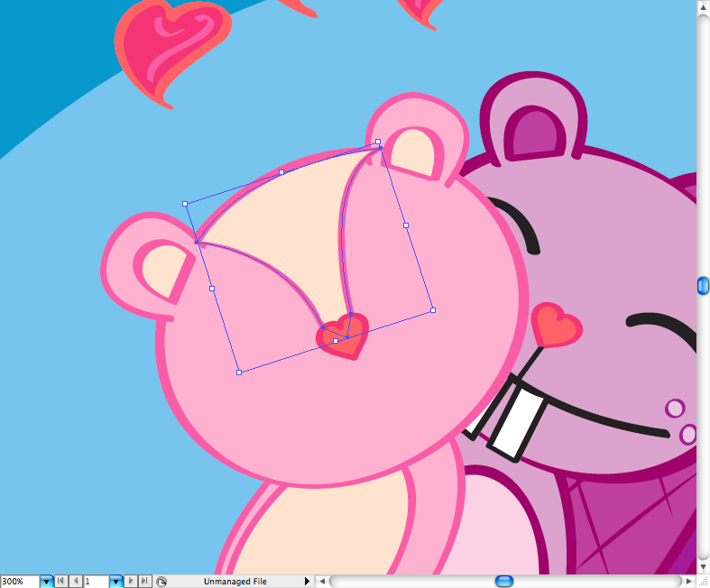Viewport: 710px width, 588px height.
Task: Click the vertical scrollbar thumb
Action: (x=703, y=285)
